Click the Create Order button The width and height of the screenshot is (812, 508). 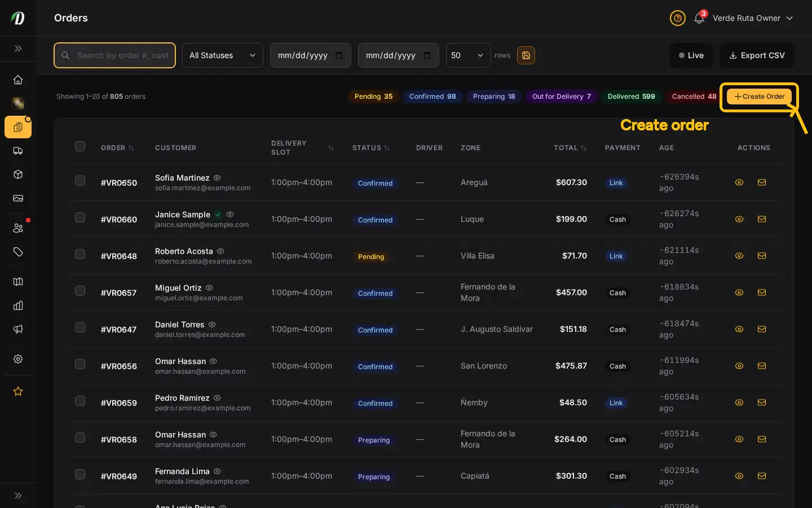760,97
